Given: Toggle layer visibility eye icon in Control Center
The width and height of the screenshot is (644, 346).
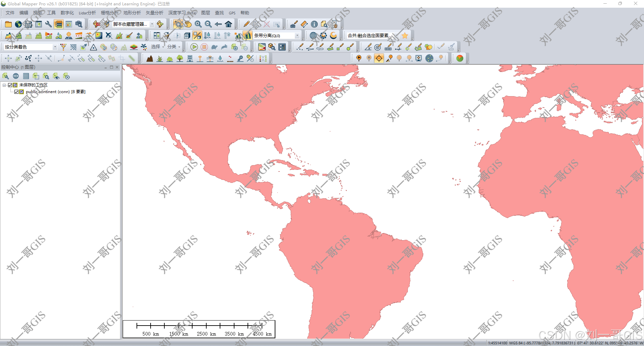Looking at the screenshot, I should (56, 76).
